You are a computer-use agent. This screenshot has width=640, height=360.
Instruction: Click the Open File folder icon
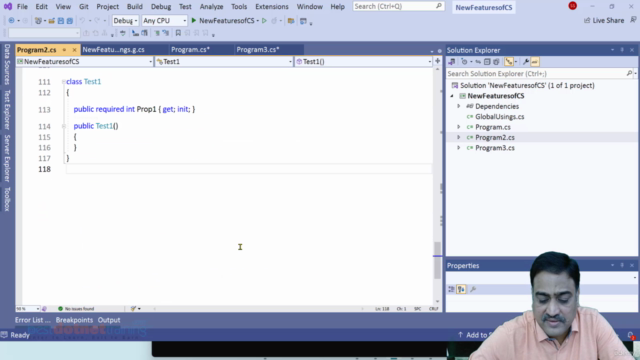(51, 20)
